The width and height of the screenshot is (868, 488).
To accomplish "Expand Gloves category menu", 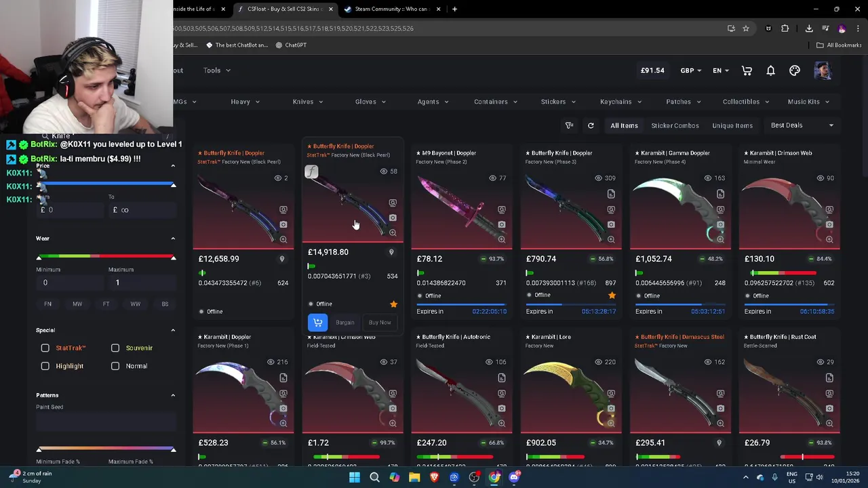I will [370, 102].
